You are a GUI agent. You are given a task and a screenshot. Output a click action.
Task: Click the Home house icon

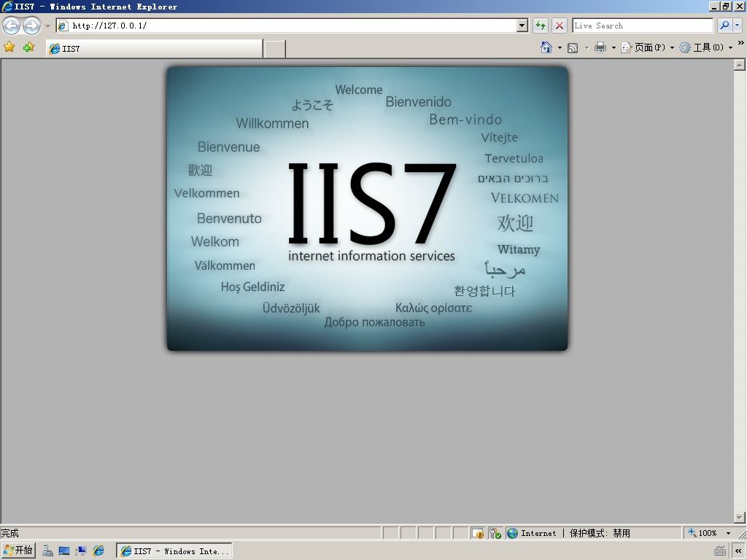(x=546, y=47)
